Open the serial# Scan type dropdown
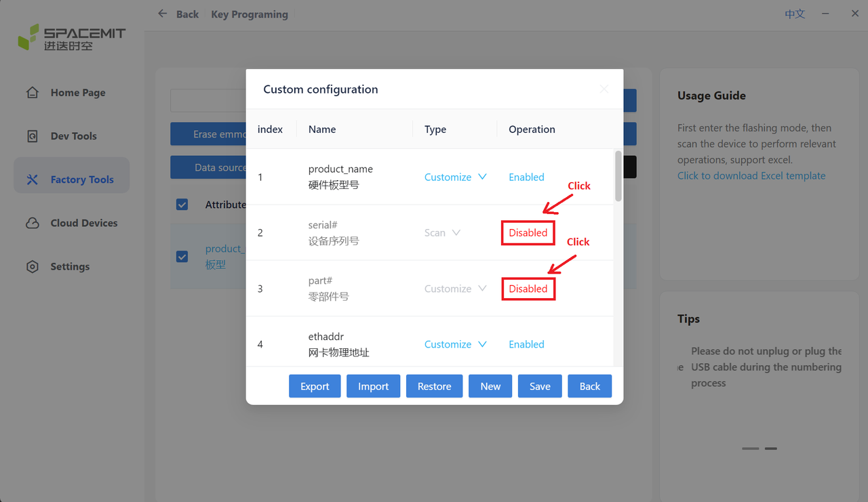 point(442,232)
